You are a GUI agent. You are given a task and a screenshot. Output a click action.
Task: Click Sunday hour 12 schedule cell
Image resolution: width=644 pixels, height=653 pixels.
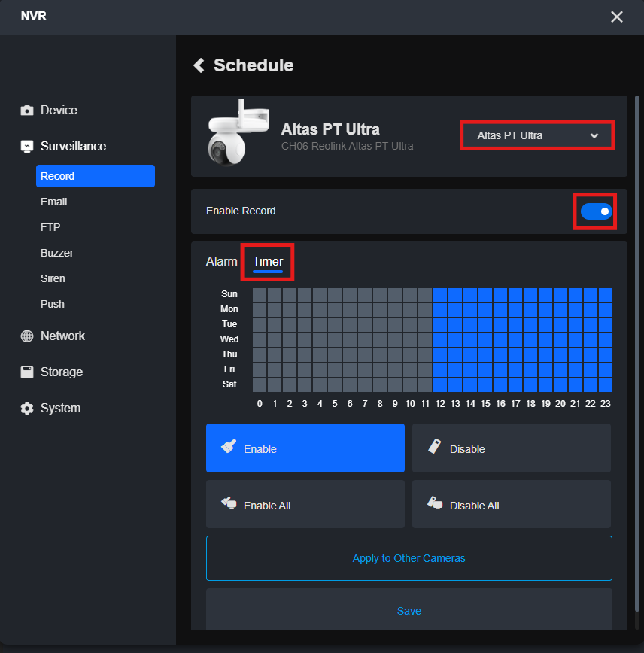click(440, 295)
